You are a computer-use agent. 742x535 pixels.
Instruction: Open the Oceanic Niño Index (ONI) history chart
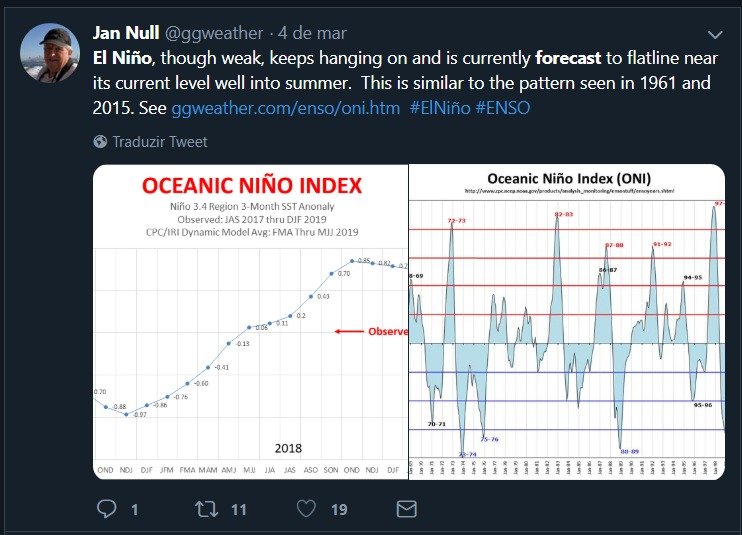point(567,322)
